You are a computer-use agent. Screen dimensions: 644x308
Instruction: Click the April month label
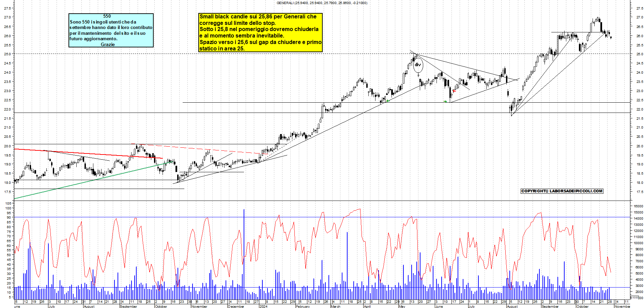[x=367, y=306]
